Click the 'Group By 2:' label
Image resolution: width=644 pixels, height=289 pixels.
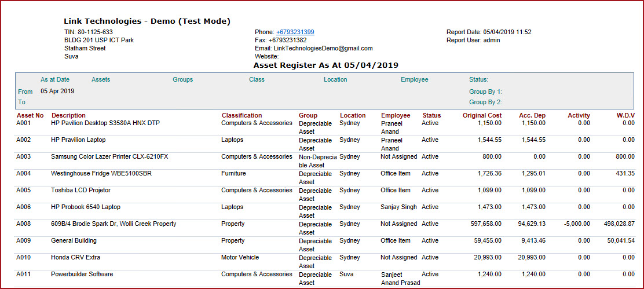click(x=485, y=102)
